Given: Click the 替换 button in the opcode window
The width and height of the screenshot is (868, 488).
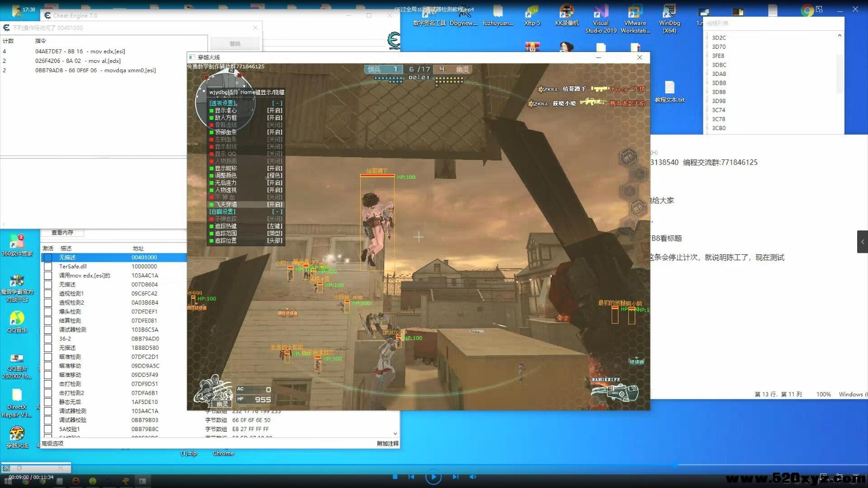Looking at the screenshot, I should click(235, 43).
